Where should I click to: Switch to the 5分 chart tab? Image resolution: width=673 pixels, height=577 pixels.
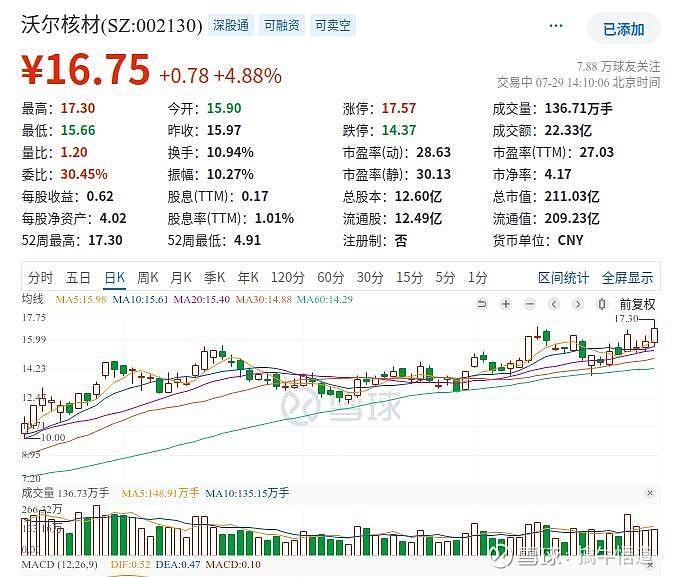click(445, 278)
